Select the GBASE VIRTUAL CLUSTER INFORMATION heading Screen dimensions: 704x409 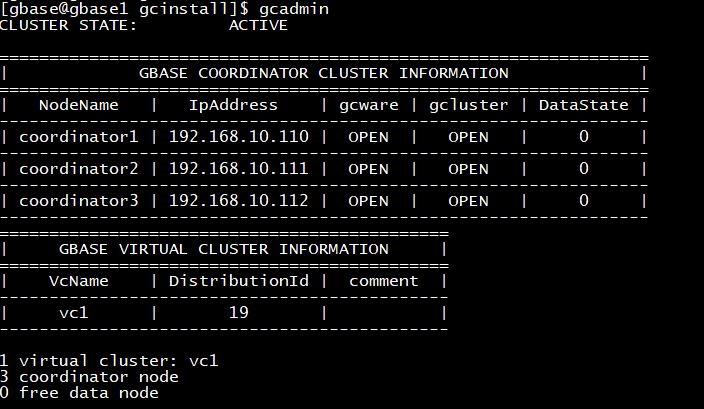point(224,249)
